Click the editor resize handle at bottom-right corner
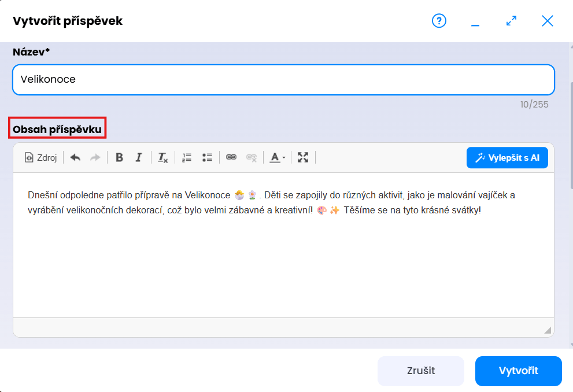573x392 pixels. pyautogui.click(x=548, y=330)
